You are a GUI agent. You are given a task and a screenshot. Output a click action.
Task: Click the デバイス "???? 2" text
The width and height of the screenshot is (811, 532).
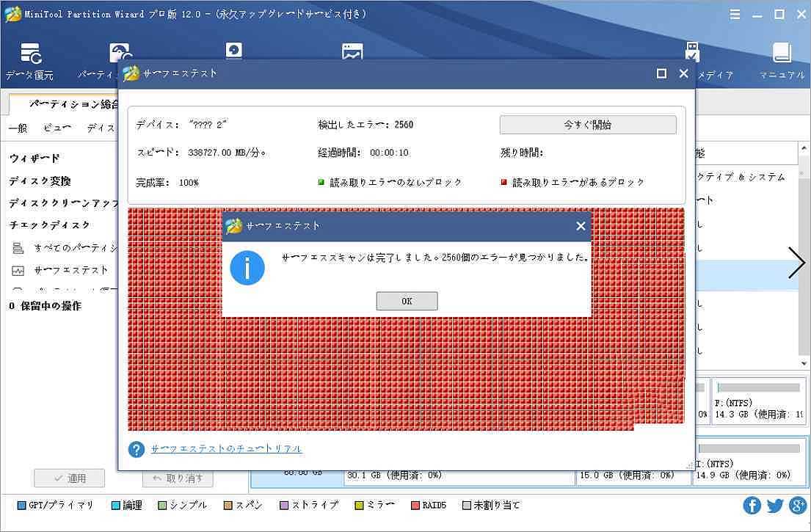pyautogui.click(x=181, y=125)
